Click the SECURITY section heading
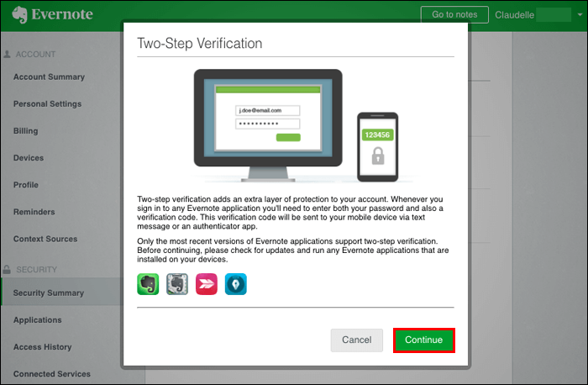This screenshot has width=588, height=385. pos(37,270)
